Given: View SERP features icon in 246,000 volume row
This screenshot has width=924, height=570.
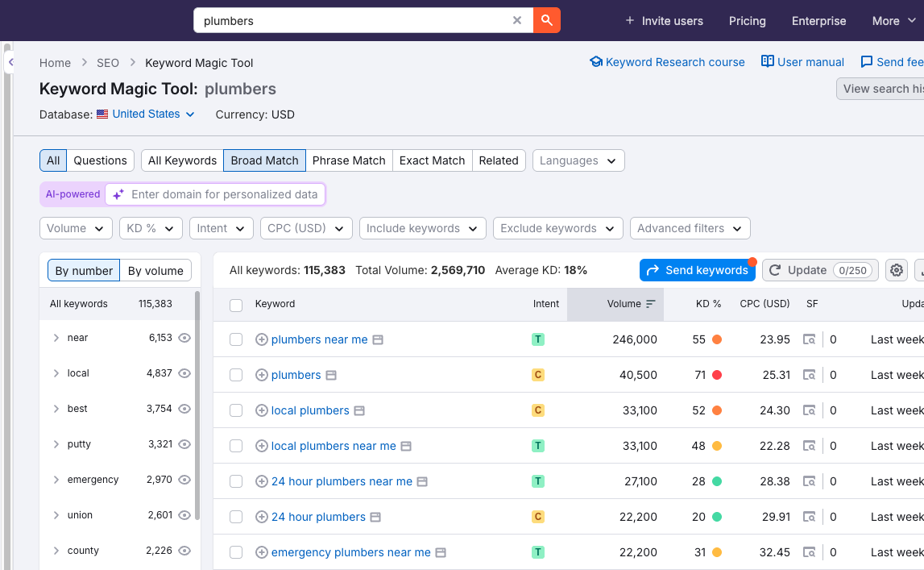Looking at the screenshot, I should [x=809, y=339].
